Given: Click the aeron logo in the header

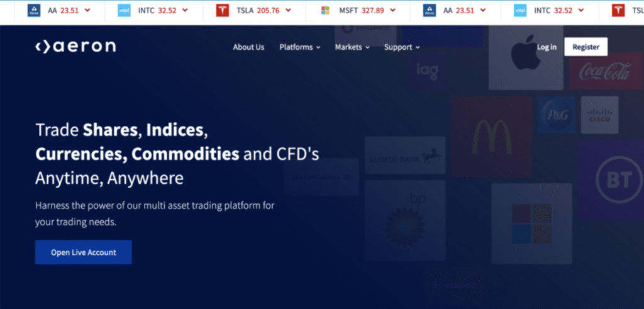Looking at the screenshot, I should pos(75,47).
